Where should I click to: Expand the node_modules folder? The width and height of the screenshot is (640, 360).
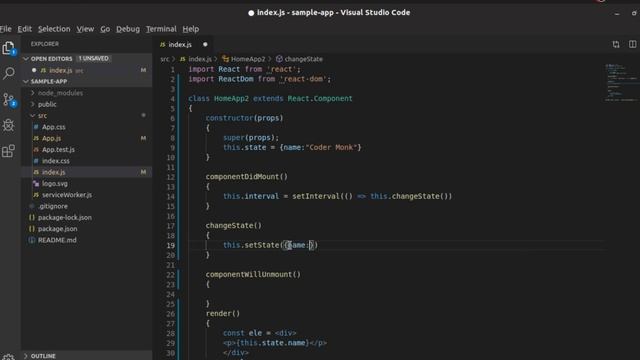tap(33, 93)
